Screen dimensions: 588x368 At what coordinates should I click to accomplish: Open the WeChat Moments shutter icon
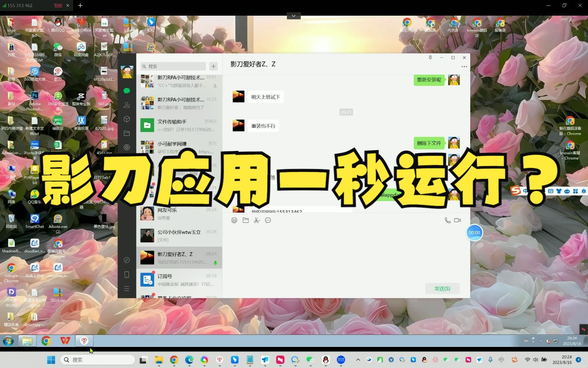[127, 147]
